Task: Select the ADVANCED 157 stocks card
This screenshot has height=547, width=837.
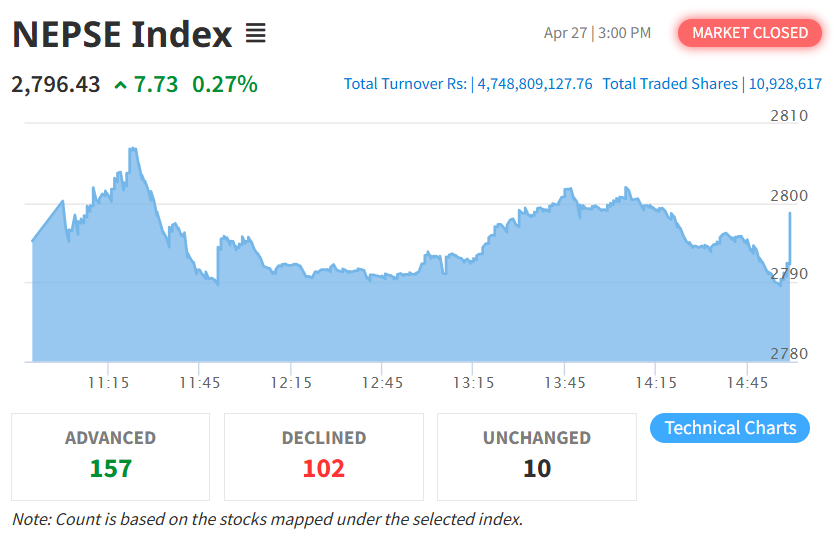Action: (111, 456)
